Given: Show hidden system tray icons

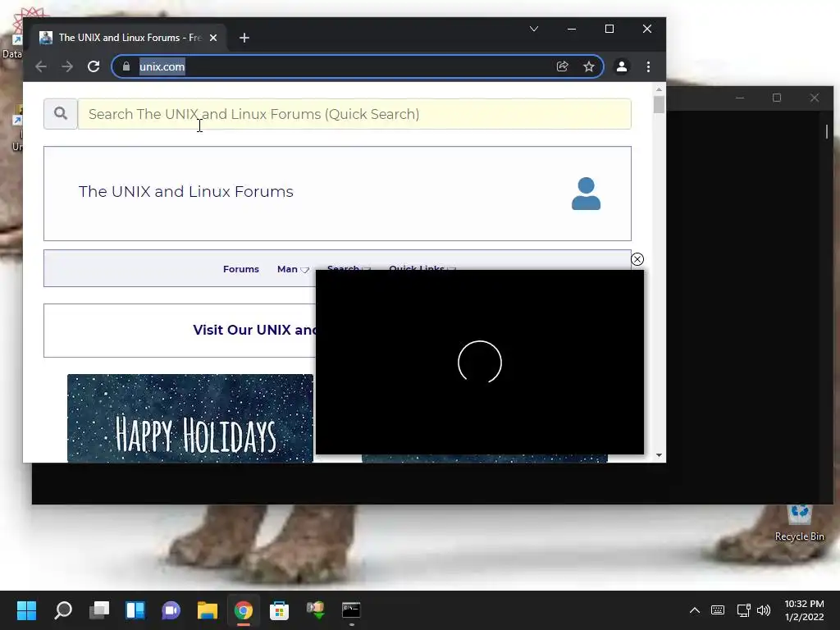Looking at the screenshot, I should [x=694, y=610].
